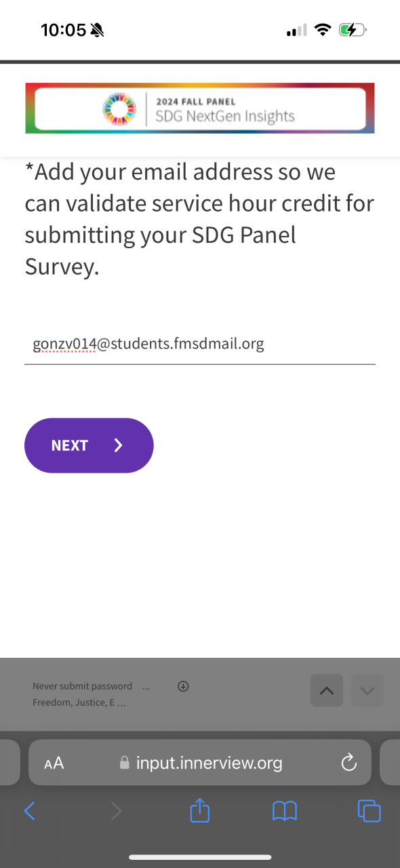Tap the silent mode bell icon
Screen dimensions: 400x868
click(x=98, y=30)
